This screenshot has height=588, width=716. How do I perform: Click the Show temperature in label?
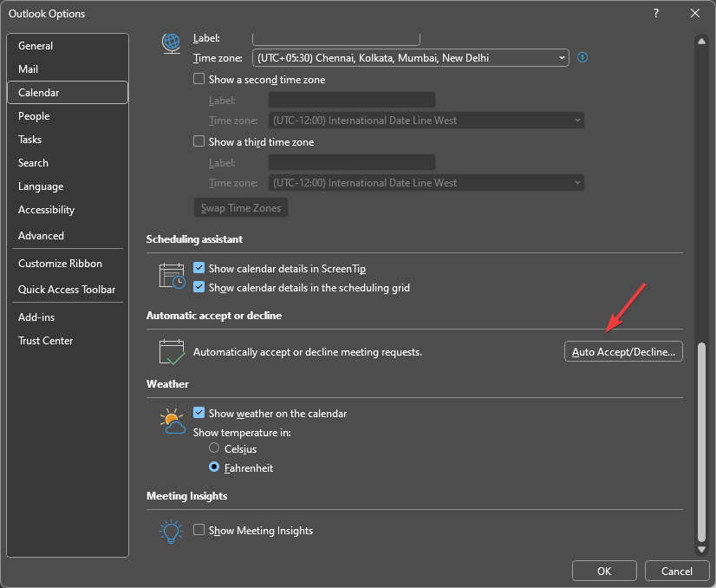click(242, 433)
